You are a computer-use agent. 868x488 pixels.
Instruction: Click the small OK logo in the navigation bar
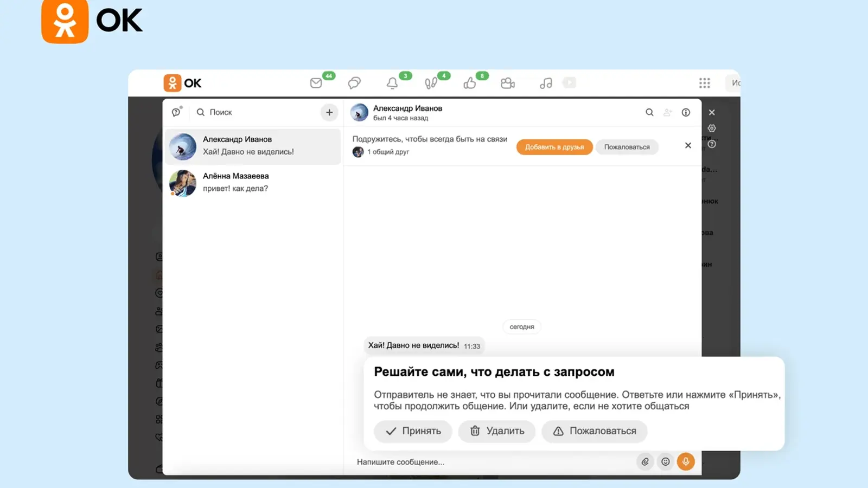coord(183,83)
